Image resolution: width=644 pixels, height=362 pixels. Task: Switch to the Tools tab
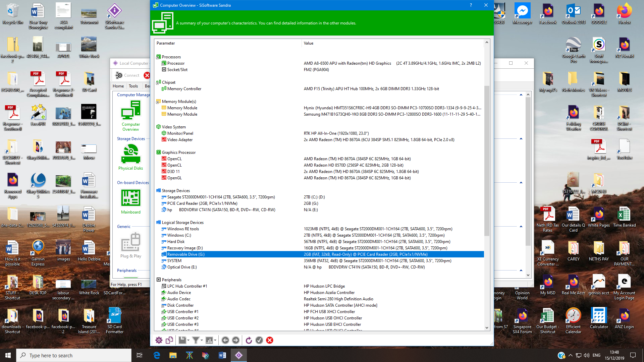(133, 86)
